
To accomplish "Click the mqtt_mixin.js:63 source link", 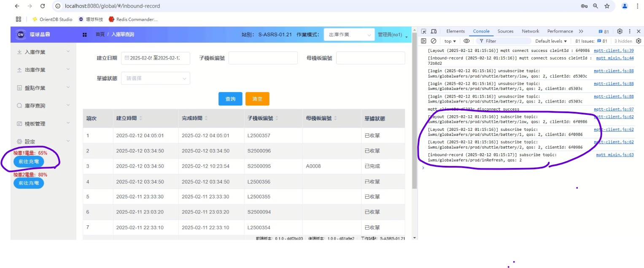I will [x=614, y=155].
